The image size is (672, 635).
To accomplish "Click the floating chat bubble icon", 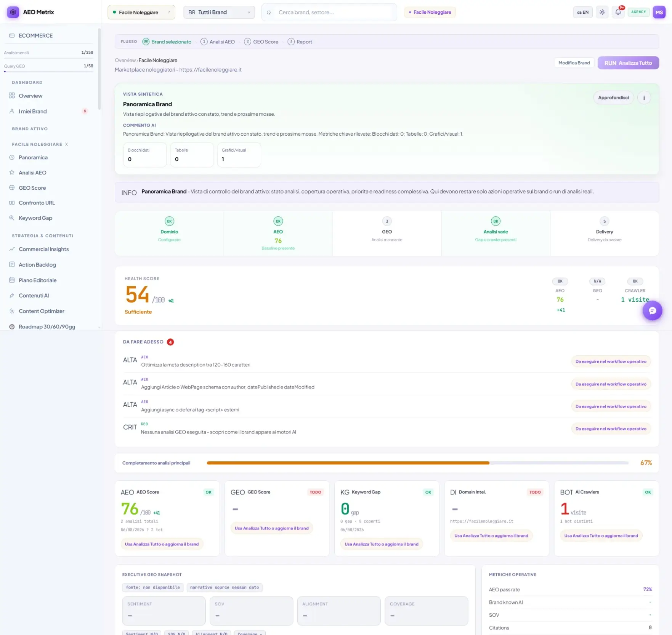I will point(652,310).
